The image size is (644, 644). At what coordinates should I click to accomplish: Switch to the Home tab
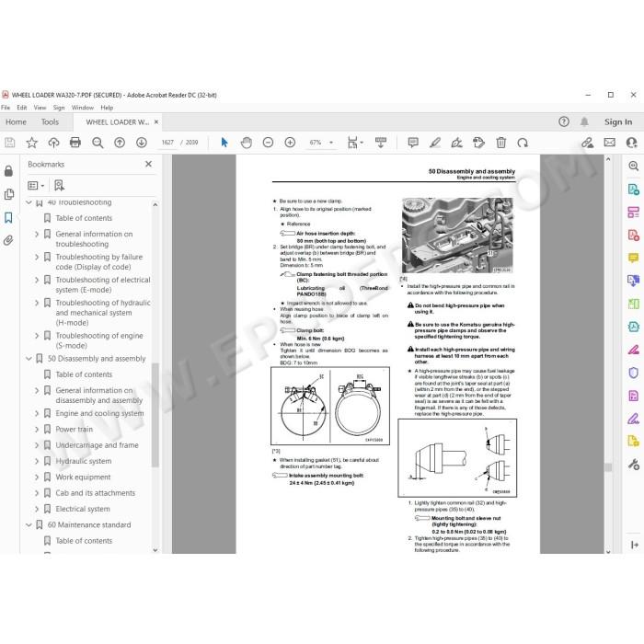[16, 122]
